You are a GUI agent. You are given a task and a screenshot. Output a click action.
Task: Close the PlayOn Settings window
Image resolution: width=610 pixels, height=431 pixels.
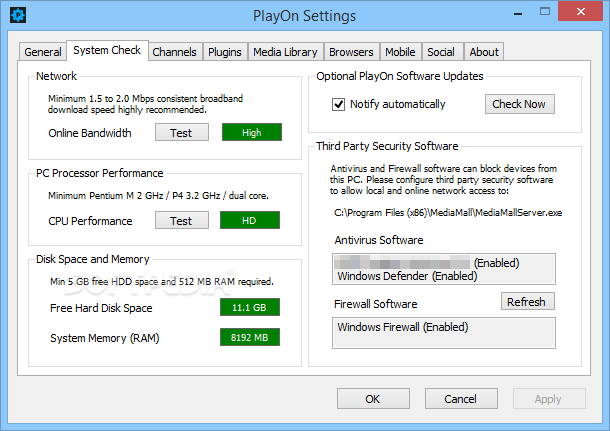pos(580,12)
